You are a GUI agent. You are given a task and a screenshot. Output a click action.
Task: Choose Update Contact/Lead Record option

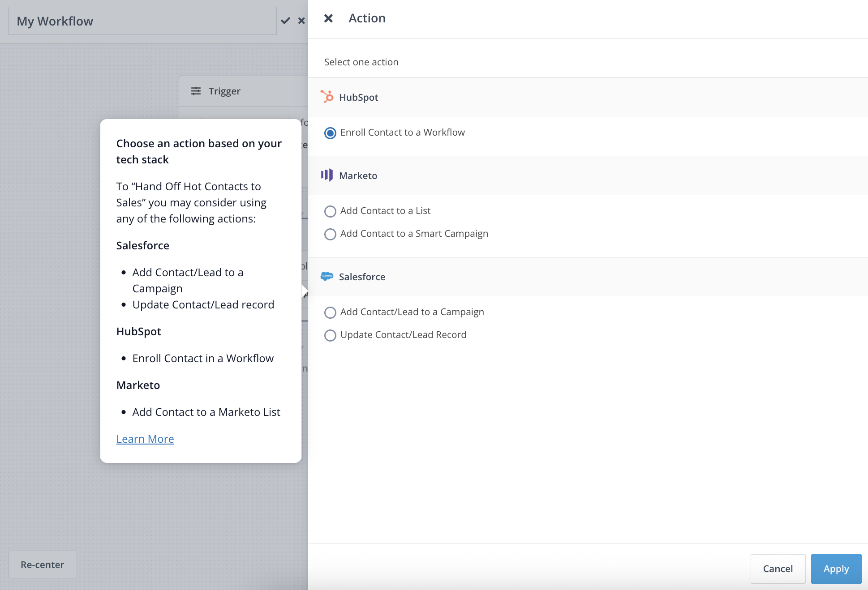tap(331, 335)
